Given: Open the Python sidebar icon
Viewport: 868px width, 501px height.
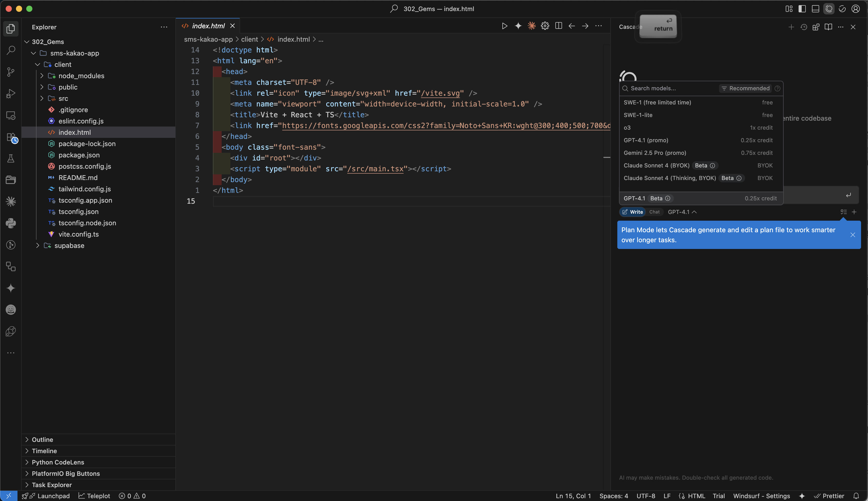Looking at the screenshot, I should 11,223.
